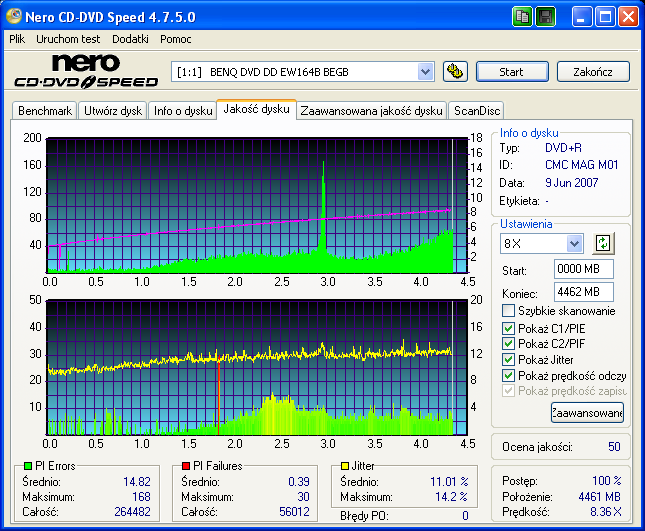645x531 pixels.
Task: Click the date 9 Jun 2007
Action: pos(571,183)
